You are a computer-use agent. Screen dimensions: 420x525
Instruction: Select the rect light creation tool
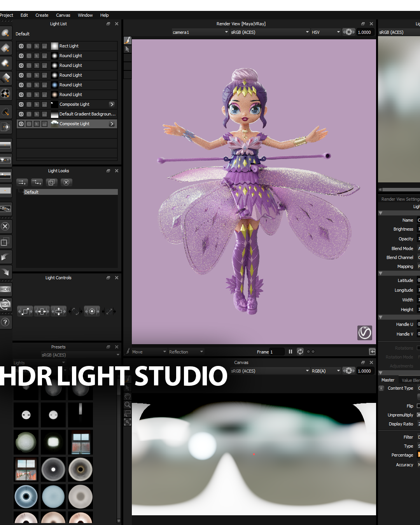[x=5, y=48]
